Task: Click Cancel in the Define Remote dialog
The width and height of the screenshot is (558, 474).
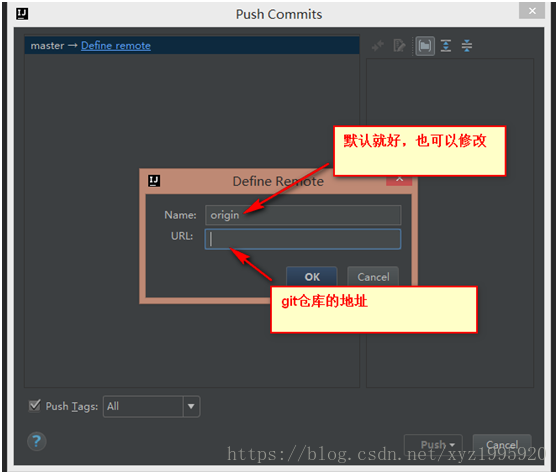Action: click(373, 277)
